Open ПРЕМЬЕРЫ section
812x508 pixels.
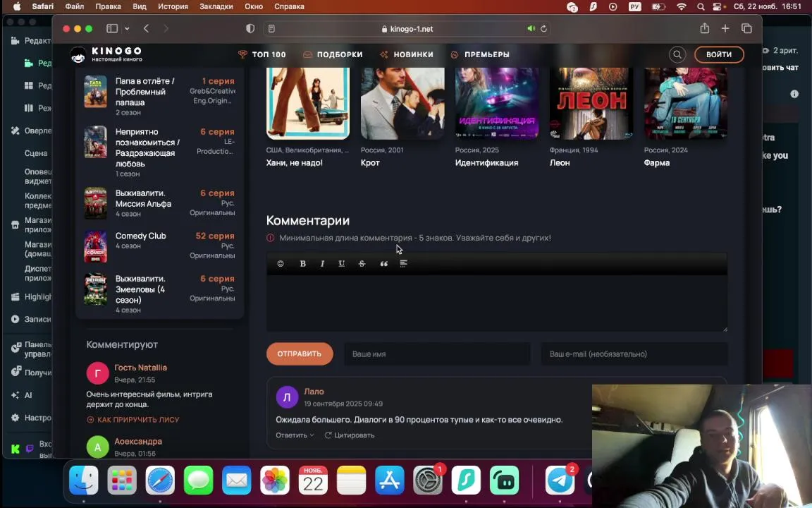click(x=479, y=54)
